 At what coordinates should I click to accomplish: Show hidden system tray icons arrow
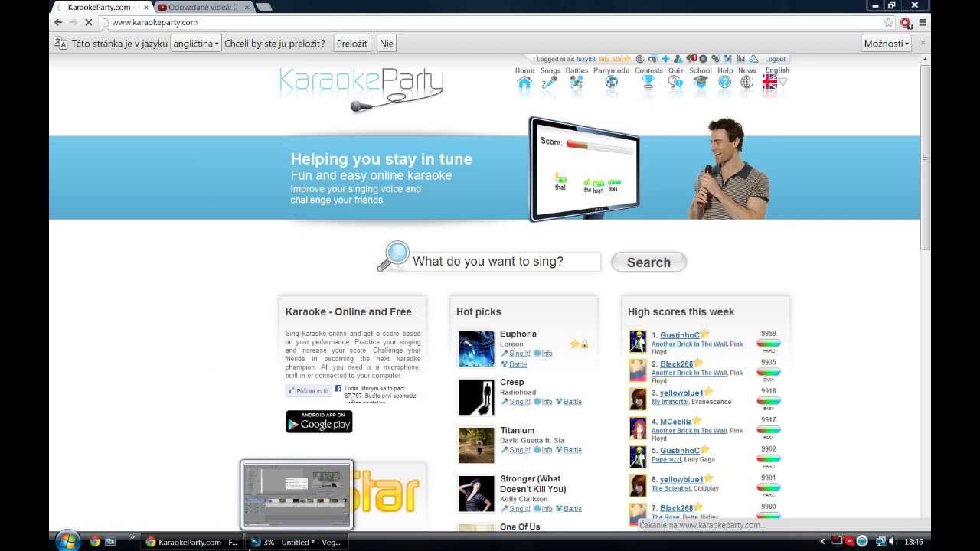point(823,541)
